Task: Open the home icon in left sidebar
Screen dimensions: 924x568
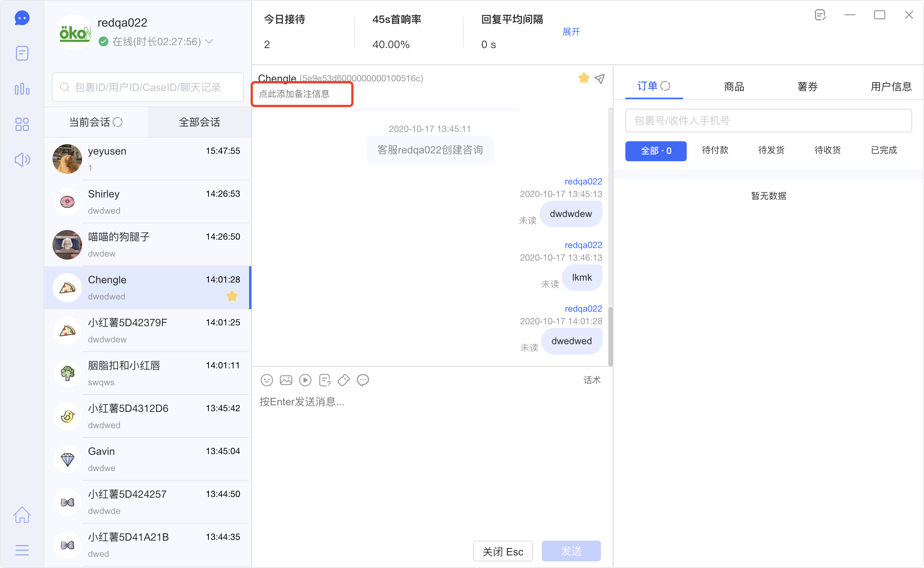Action: point(22,515)
